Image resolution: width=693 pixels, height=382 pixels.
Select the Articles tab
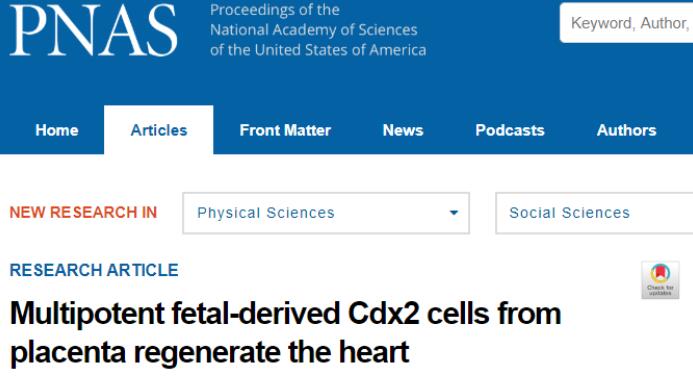tap(159, 130)
